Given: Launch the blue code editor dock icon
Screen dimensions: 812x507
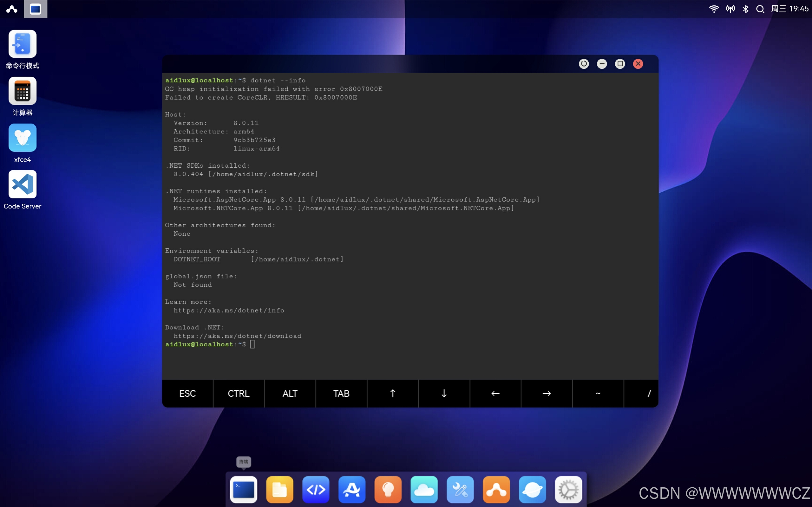Looking at the screenshot, I should (x=316, y=490).
